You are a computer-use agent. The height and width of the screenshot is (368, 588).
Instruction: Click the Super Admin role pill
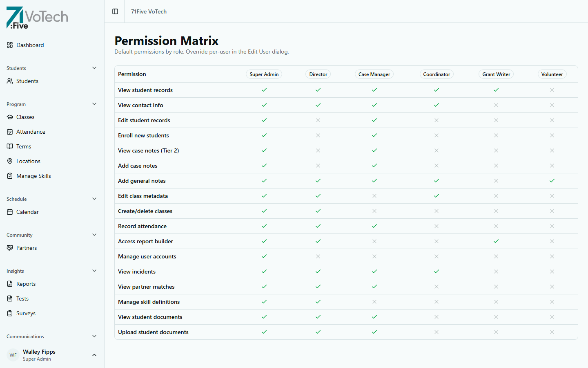(264, 74)
